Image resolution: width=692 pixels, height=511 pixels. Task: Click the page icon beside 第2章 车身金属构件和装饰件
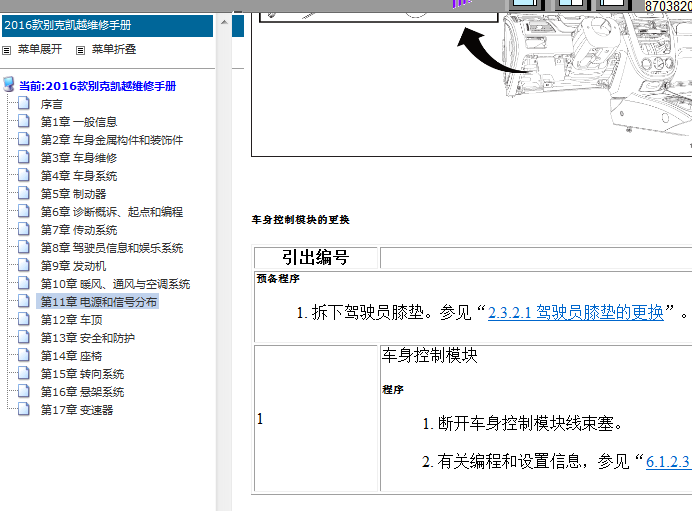click(24, 139)
